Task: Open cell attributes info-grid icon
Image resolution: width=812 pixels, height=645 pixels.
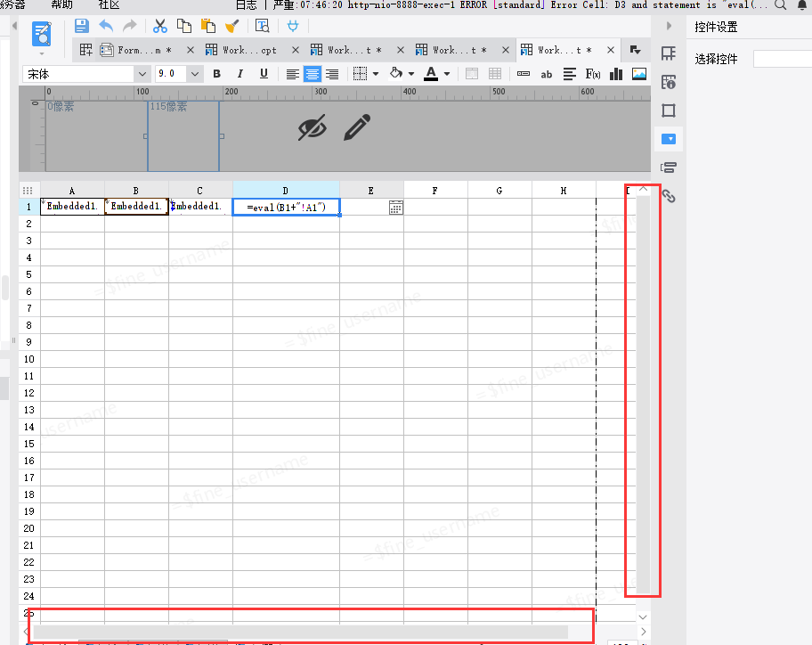Action: [669, 82]
